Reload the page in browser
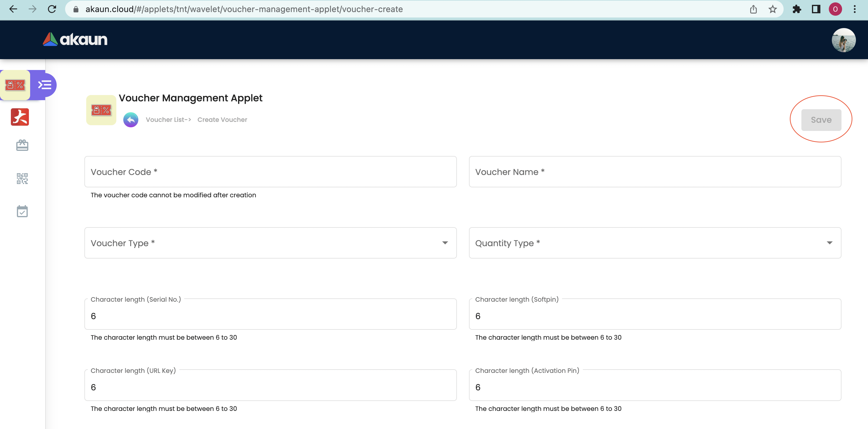Viewport: 868px width, 429px height. pyautogui.click(x=52, y=9)
